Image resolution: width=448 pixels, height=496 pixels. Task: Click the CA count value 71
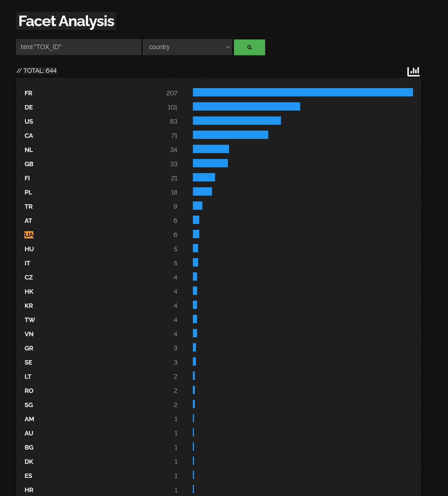[x=174, y=136]
